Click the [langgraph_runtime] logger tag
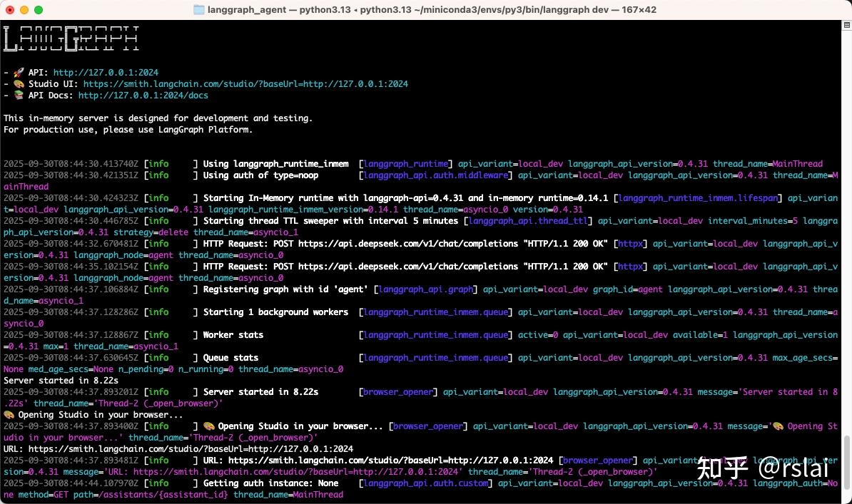The width and height of the screenshot is (852, 504). 406,163
